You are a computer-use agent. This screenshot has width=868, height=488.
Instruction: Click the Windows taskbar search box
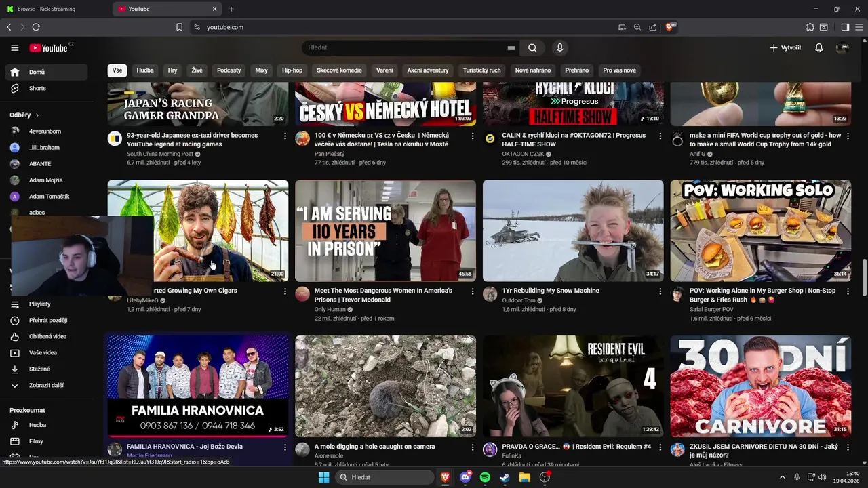tap(384, 477)
